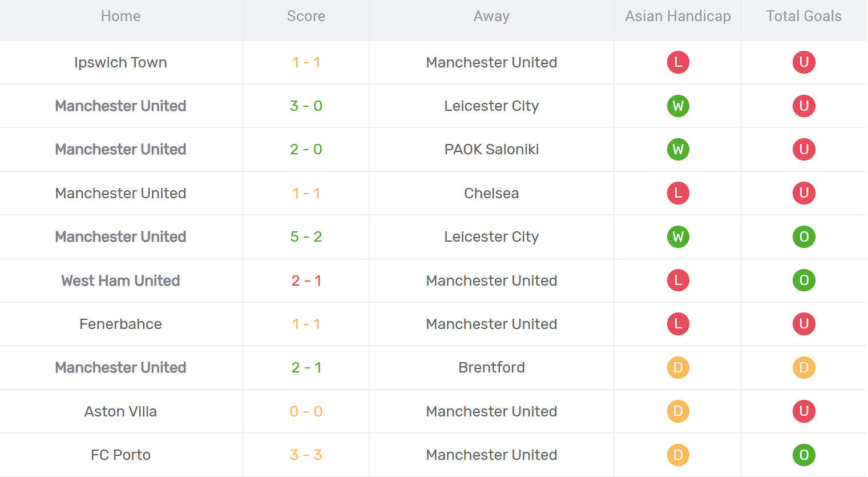The image size is (868, 477).
Task: Click the 0 - 0 score for Aston Villa match
Action: [306, 411]
